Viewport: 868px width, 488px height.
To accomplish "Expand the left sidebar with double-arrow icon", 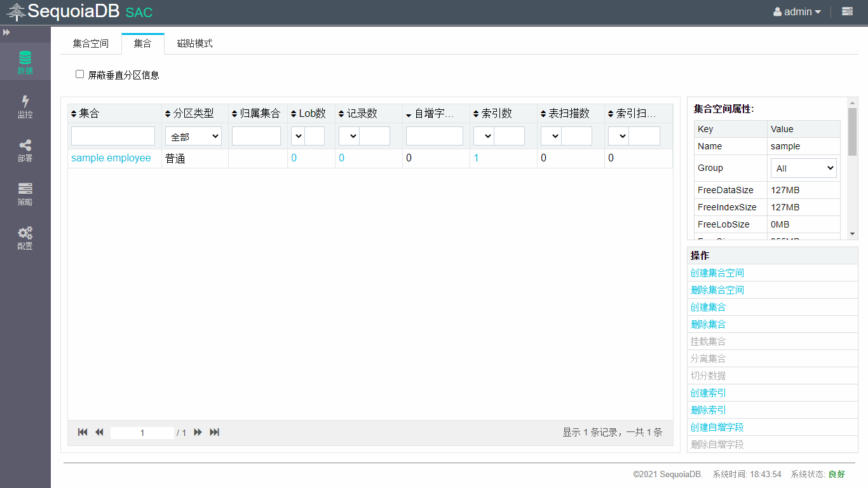I will coord(6,32).
